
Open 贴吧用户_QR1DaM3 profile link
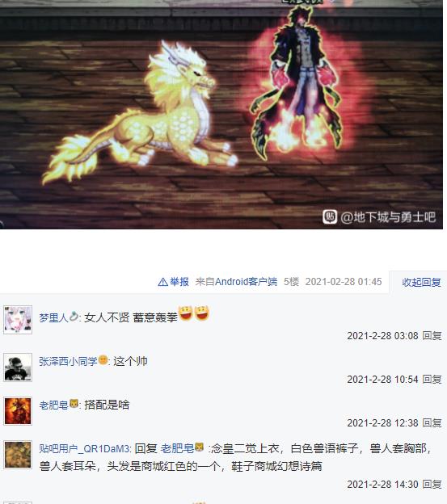[85, 449]
